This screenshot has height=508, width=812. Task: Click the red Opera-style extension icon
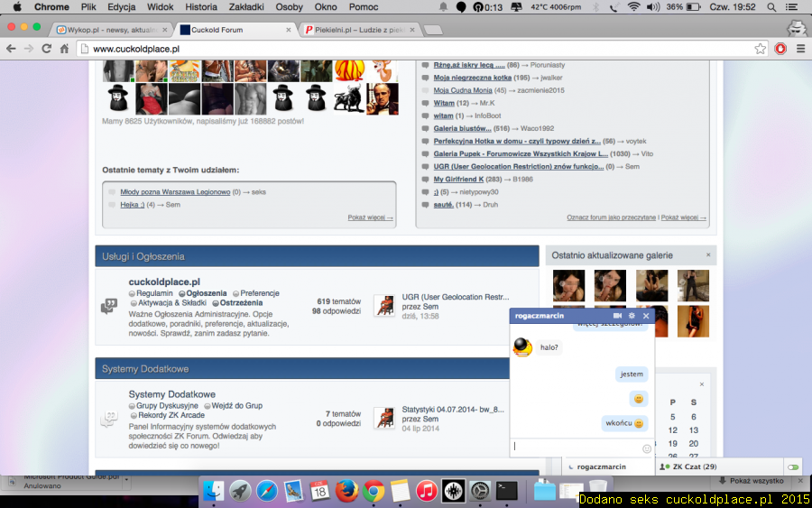click(780, 49)
